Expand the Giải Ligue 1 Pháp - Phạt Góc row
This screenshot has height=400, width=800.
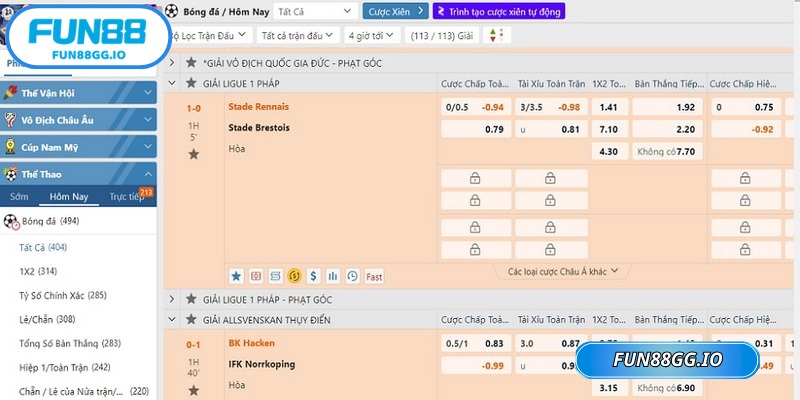172,299
